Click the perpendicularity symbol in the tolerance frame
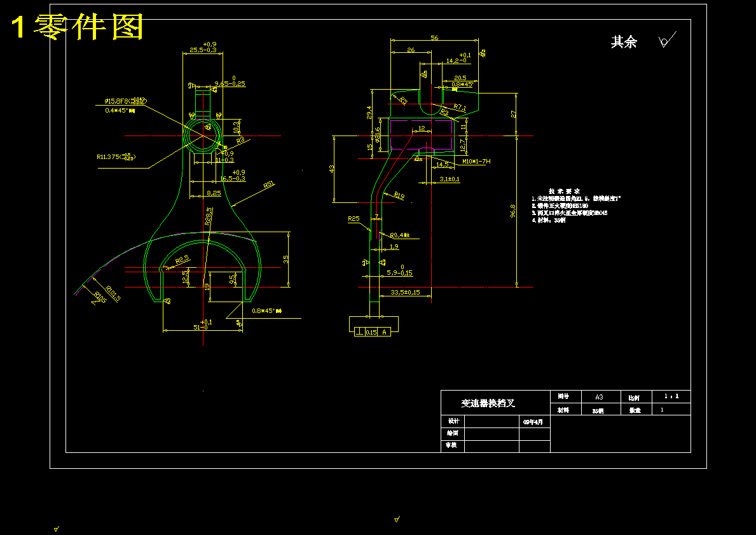756x535 pixels. pyautogui.click(x=360, y=332)
